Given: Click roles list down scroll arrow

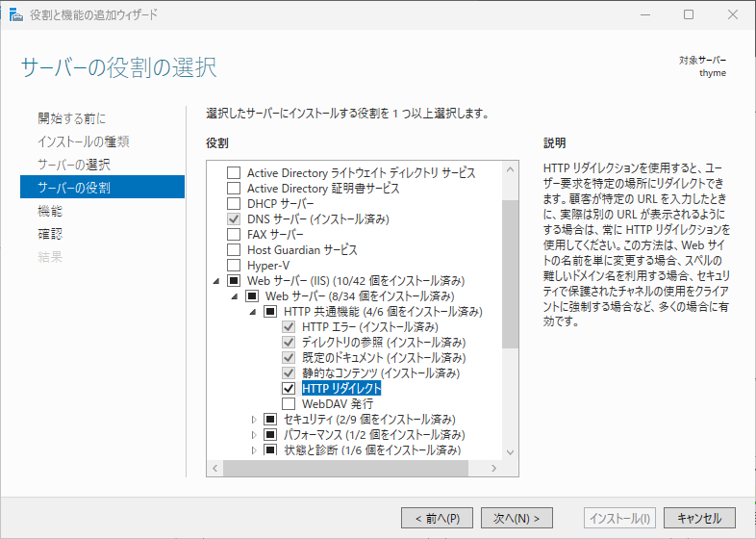Looking at the screenshot, I should click(x=510, y=452).
